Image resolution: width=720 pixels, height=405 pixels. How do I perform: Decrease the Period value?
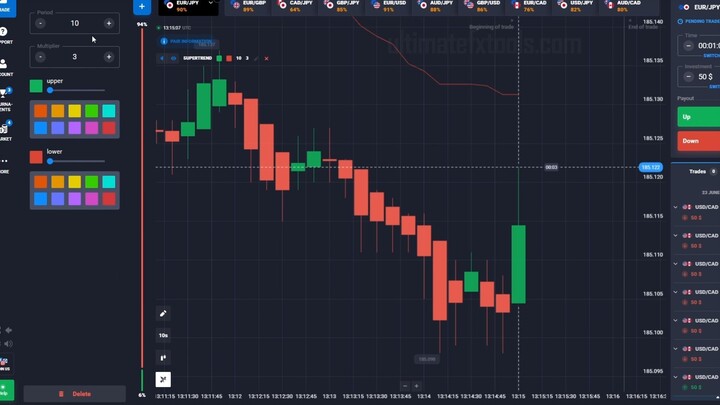tap(40, 23)
